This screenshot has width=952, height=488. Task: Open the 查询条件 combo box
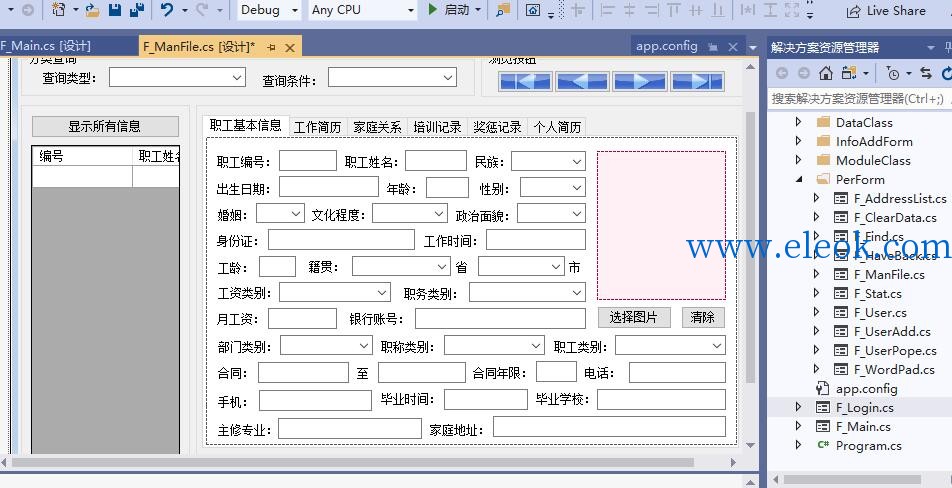click(x=448, y=78)
